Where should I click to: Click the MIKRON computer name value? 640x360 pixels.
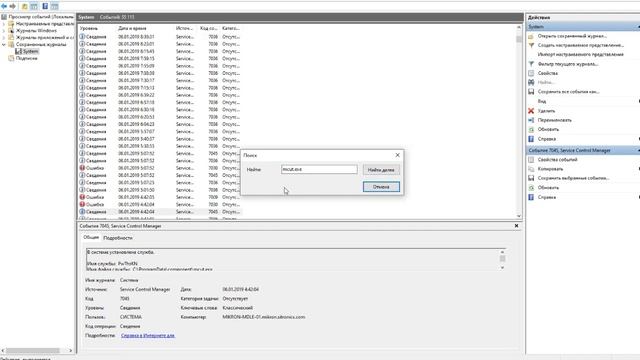pos(264,317)
